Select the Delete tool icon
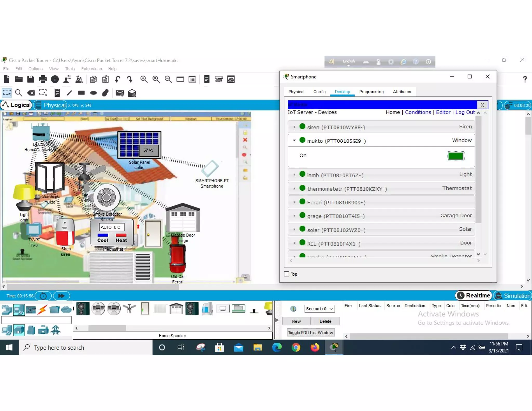Screen dimensions: 532x411 point(31,93)
